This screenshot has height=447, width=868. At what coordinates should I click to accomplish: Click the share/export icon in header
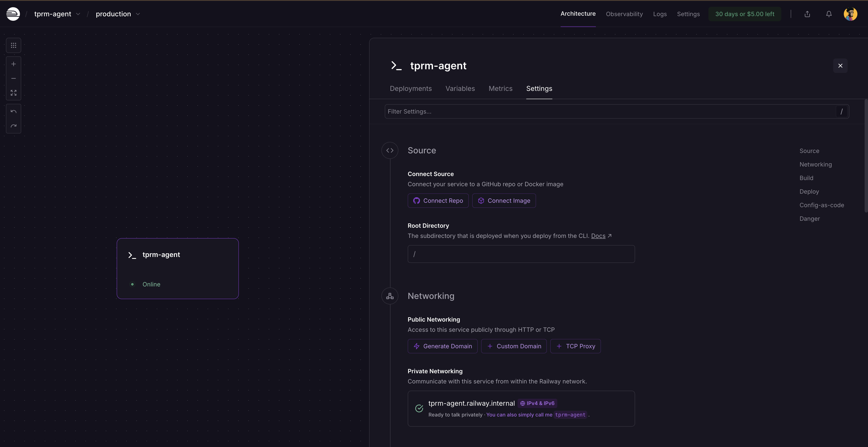(x=807, y=14)
